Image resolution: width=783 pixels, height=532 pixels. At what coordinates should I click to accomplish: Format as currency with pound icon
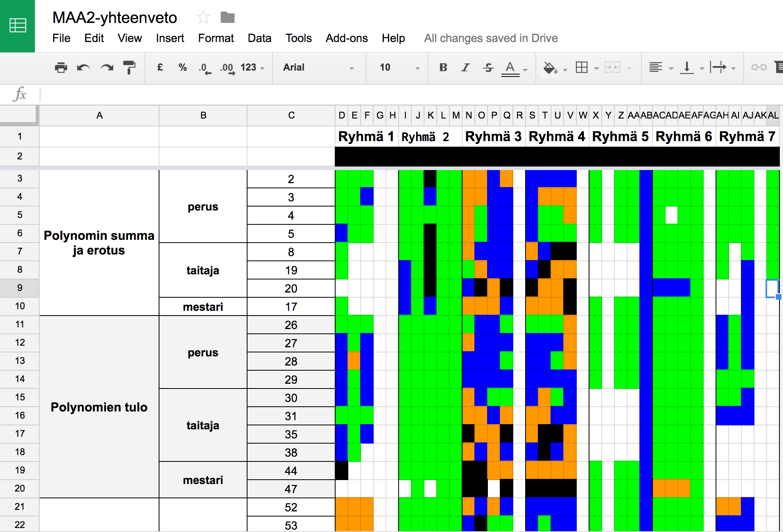pyautogui.click(x=160, y=67)
